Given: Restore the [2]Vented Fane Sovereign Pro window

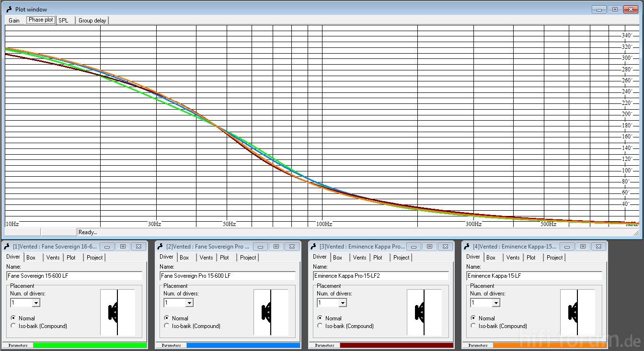Looking at the screenshot, I should (276, 247).
